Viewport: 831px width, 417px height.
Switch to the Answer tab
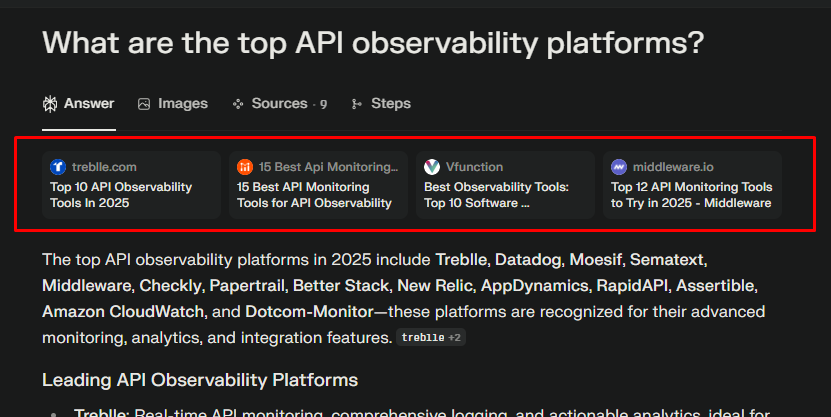tap(78, 104)
